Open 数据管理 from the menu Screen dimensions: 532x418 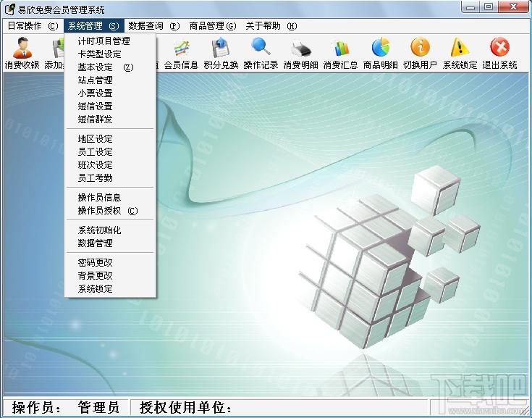pos(110,243)
